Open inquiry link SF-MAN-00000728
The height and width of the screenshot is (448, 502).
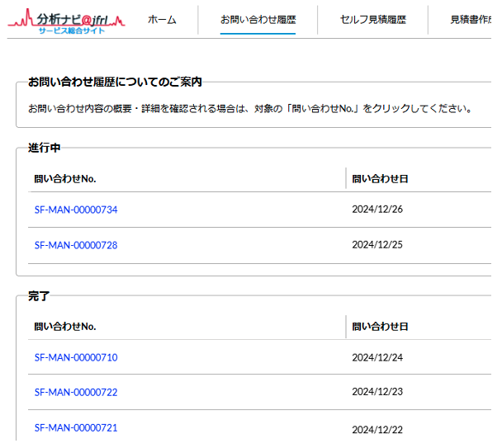coord(76,246)
